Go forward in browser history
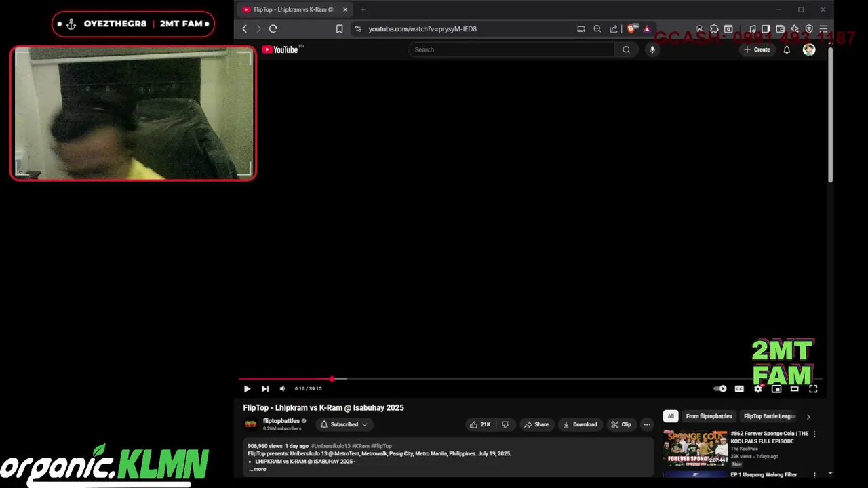Image resolution: width=868 pixels, height=488 pixels. coord(258,28)
